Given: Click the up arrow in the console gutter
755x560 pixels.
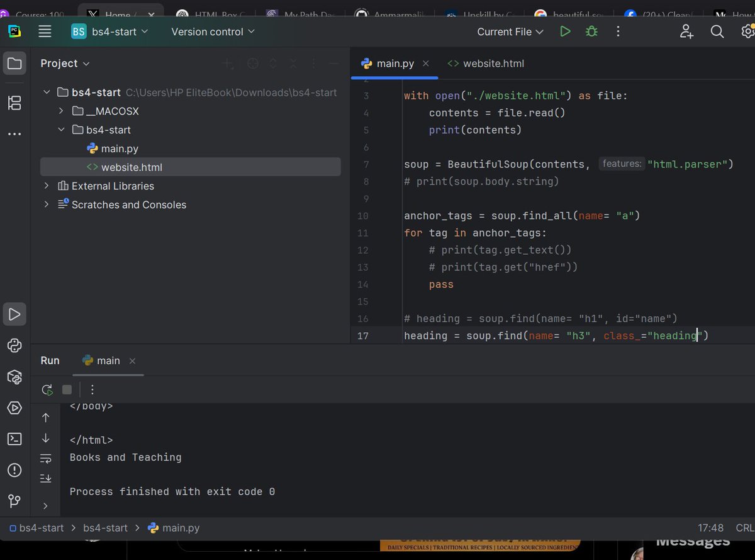Looking at the screenshot, I should (45, 418).
